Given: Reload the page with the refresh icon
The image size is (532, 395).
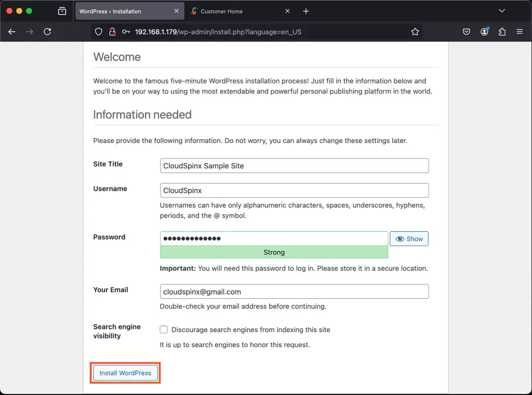Looking at the screenshot, I should coord(47,32).
